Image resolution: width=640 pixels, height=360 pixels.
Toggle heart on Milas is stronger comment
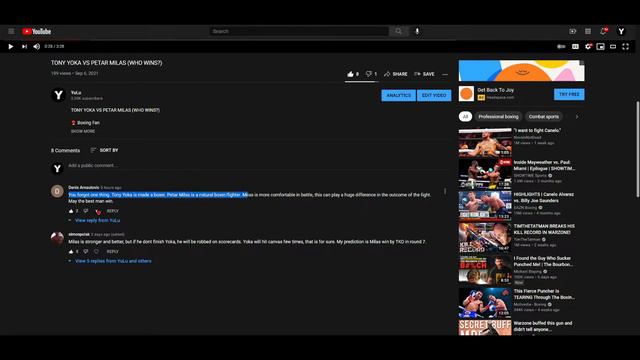point(96,252)
